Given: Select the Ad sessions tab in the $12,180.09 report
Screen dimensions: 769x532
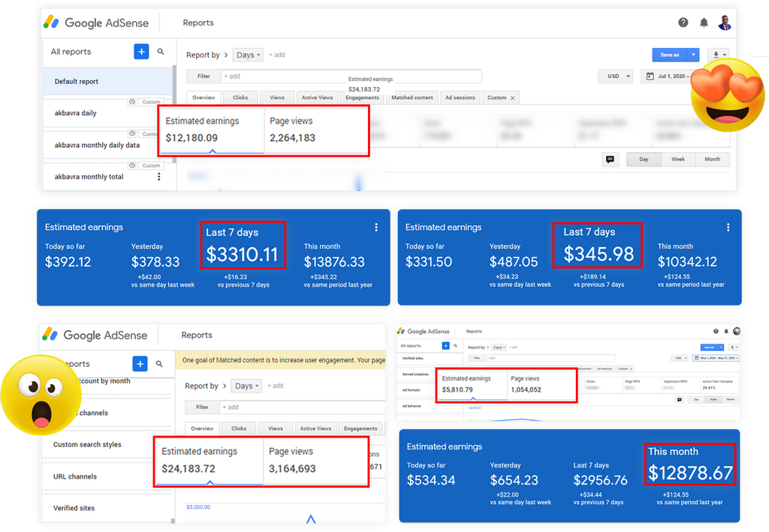Looking at the screenshot, I should tap(460, 98).
